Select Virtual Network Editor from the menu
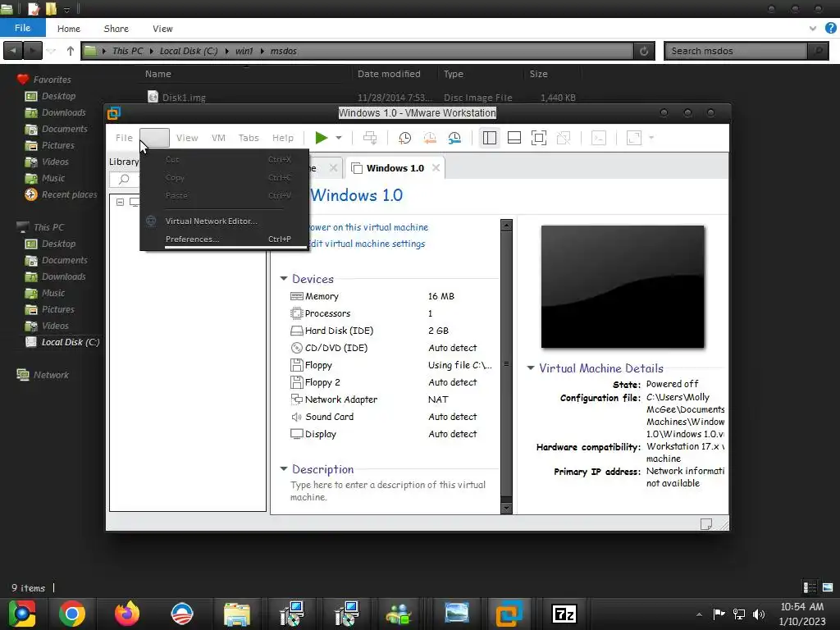Screen dimensions: 840x630 coord(224,221)
